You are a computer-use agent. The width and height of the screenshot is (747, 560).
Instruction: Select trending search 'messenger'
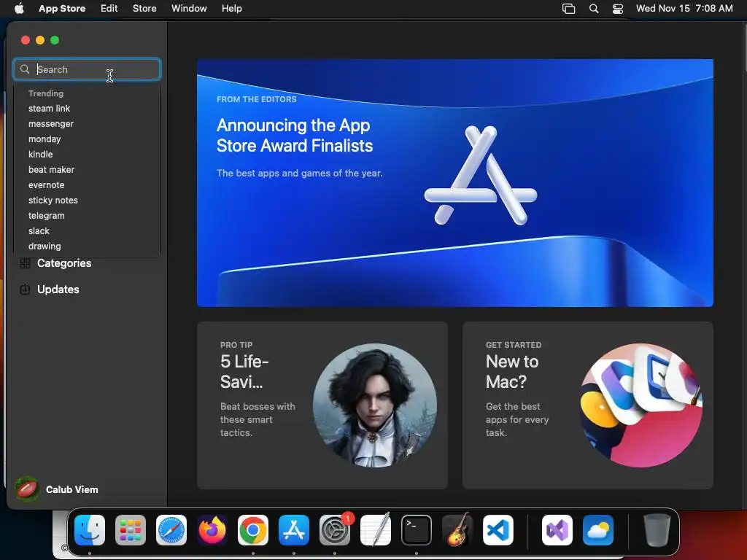tap(51, 124)
